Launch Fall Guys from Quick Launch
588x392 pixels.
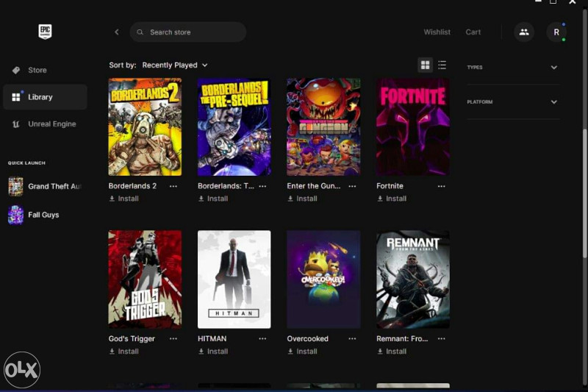coord(43,215)
